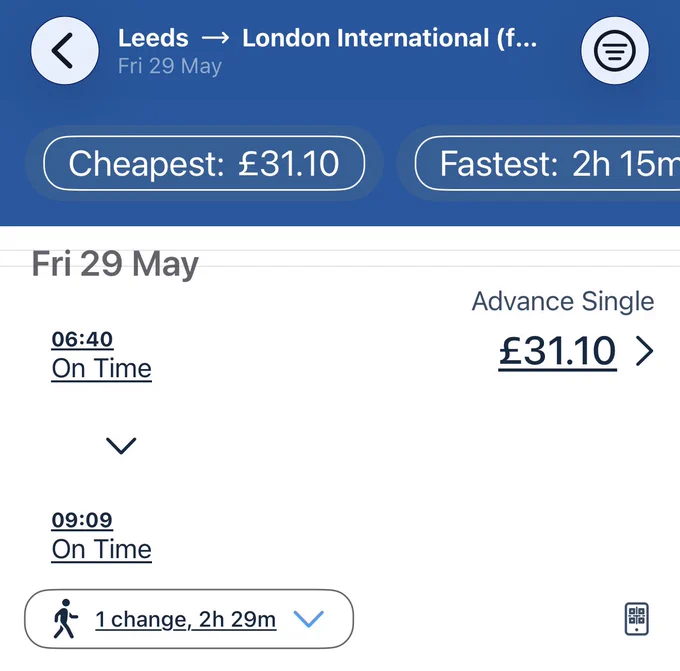Tap the back arrow button
The height and width of the screenshot is (671, 680).
(x=65, y=50)
